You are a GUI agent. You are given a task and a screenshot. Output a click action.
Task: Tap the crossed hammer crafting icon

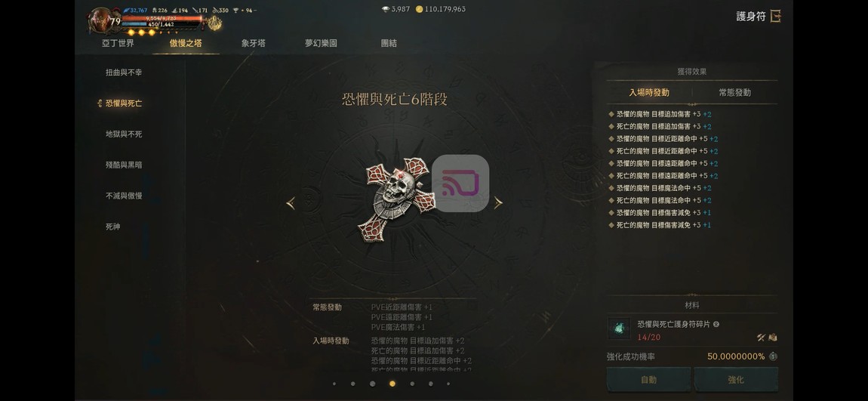tap(761, 338)
